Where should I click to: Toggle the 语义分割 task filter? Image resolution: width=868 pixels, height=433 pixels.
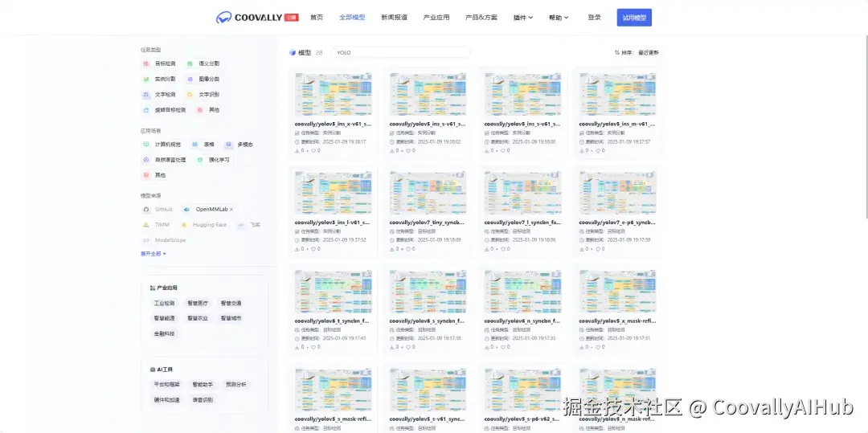coord(203,63)
